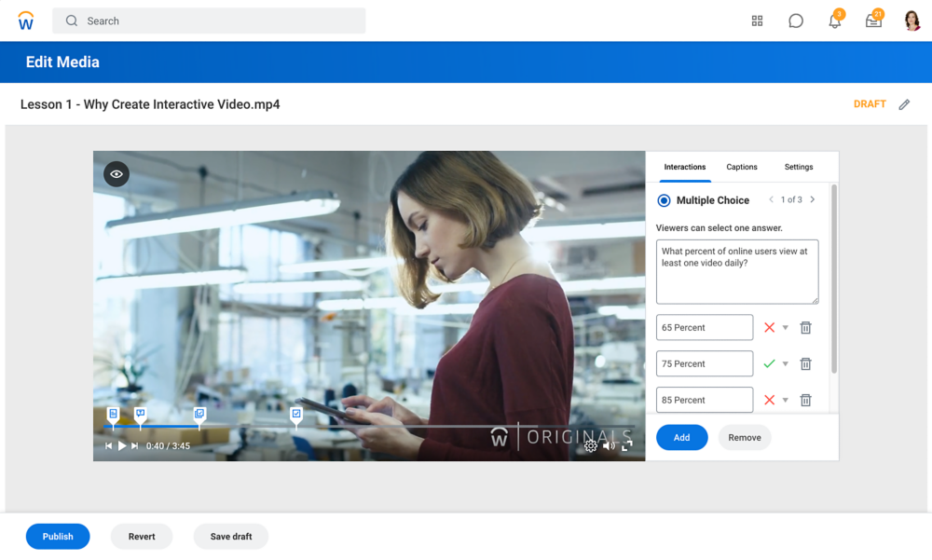Viewport: 932px width, 560px height.
Task: Toggle the eye preview on video
Action: [x=116, y=174]
